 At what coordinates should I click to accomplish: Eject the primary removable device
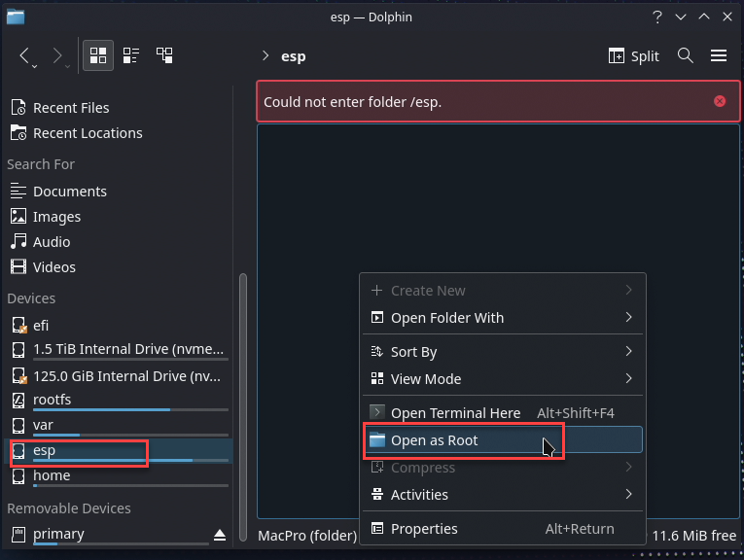(220, 535)
